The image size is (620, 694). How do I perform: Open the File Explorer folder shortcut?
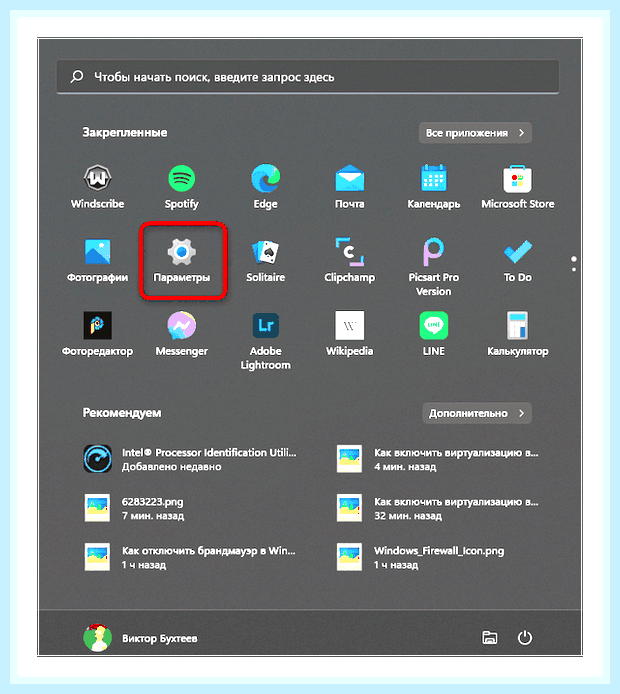pos(489,638)
